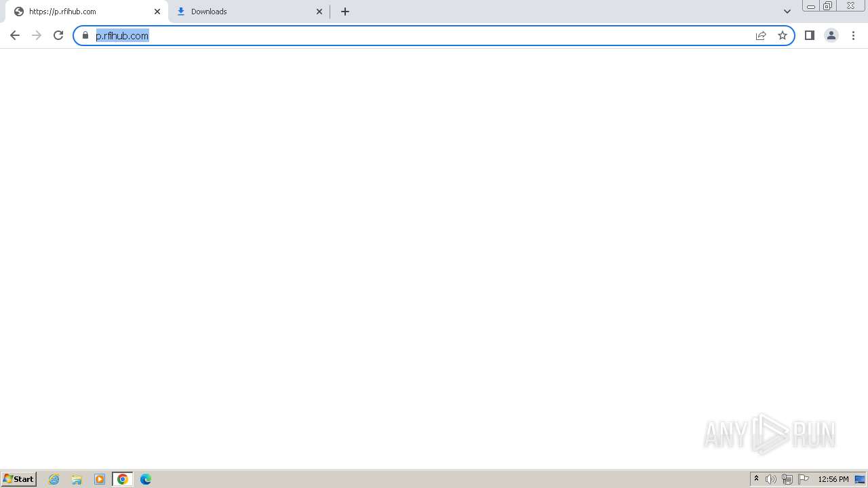Minimize the Chrome window
The height and width of the screenshot is (488, 868).
click(x=811, y=6)
